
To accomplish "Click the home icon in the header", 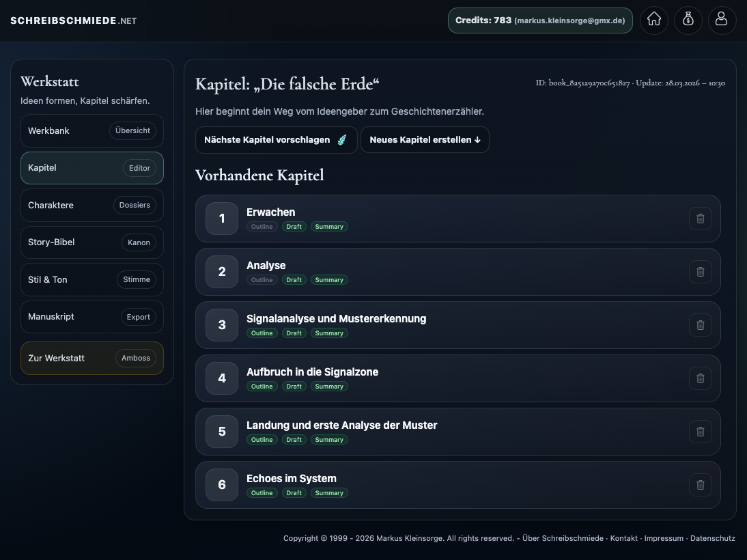I will [653, 20].
